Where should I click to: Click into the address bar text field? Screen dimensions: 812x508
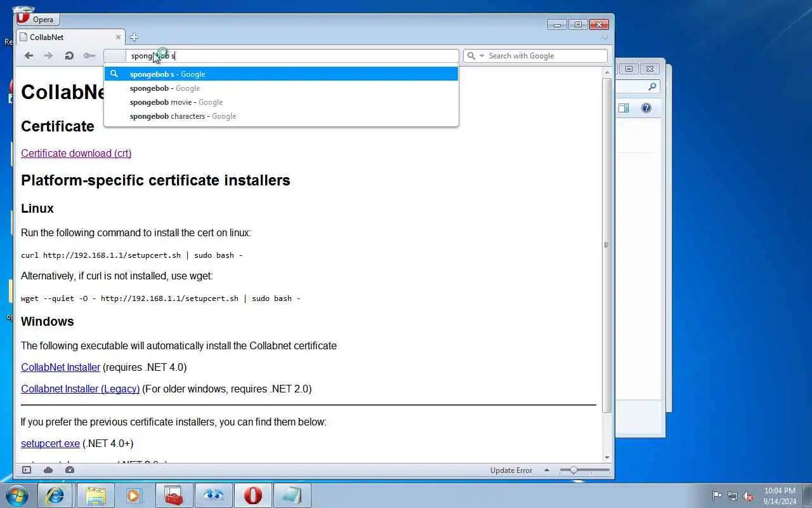(292, 56)
